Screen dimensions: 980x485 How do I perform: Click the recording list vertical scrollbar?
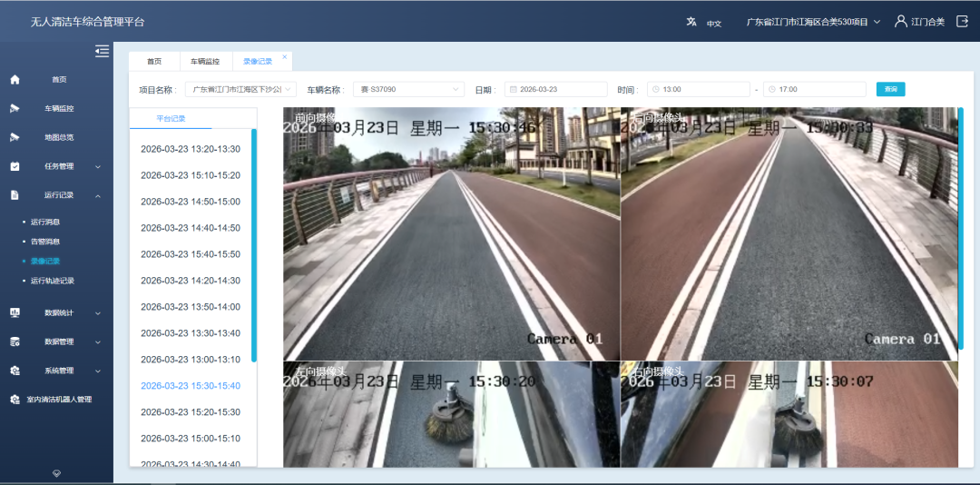click(254, 245)
